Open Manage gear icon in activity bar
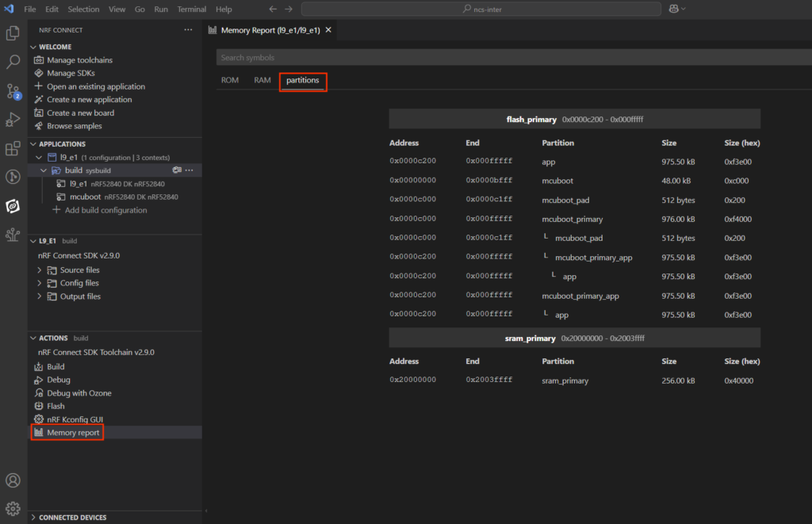Screen dimensions: 812x524 coord(13,509)
